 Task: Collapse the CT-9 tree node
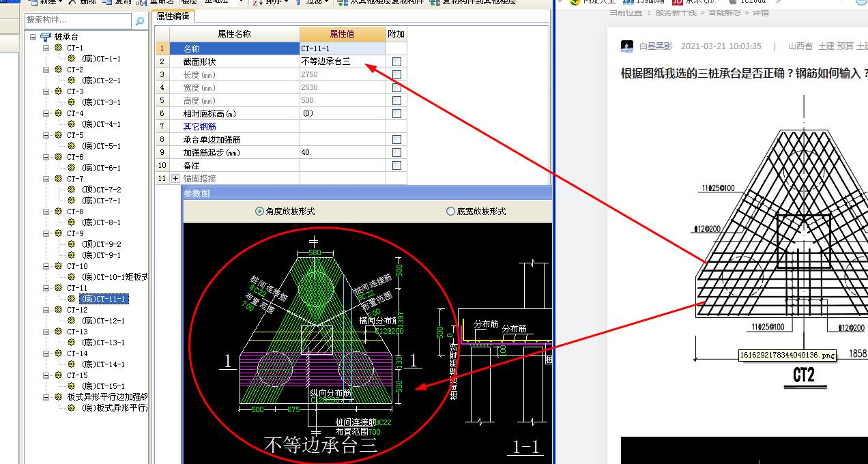(47, 233)
